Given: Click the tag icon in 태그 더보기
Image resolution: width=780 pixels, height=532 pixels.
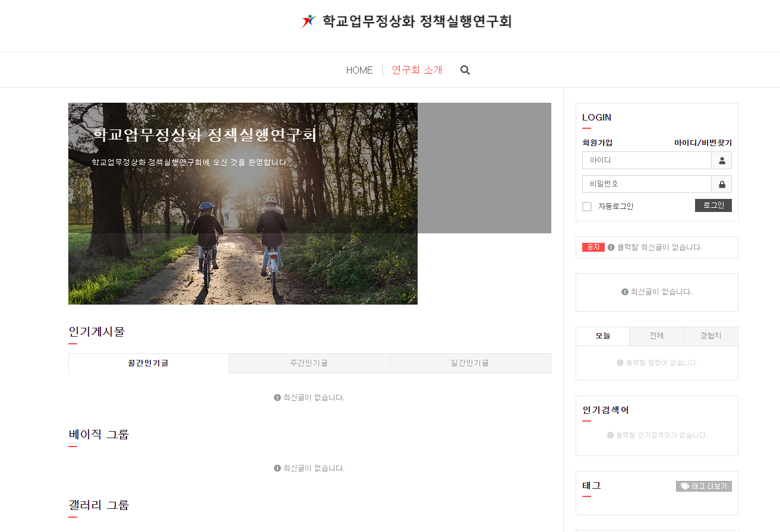Looking at the screenshot, I should [685, 486].
